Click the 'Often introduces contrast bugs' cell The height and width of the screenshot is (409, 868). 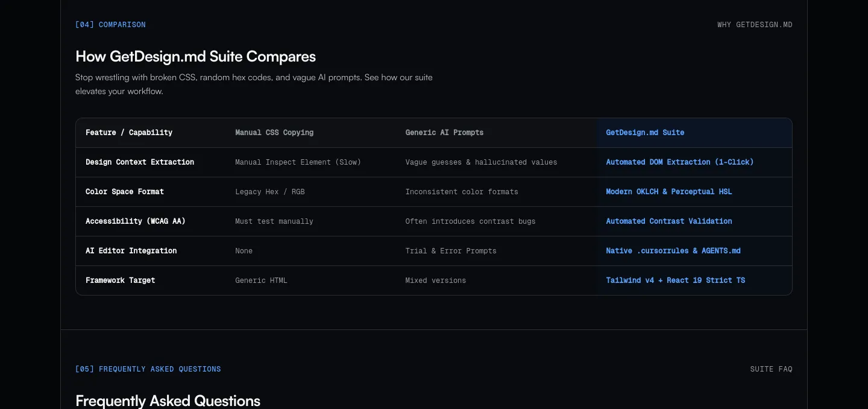coord(470,221)
